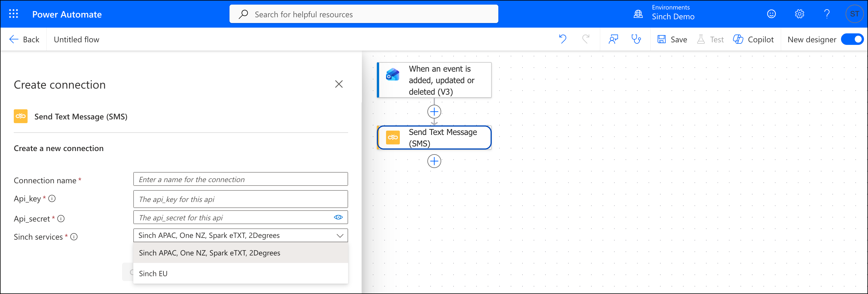Select the Send Text Message (SMS) action card
This screenshot has width=868, height=294.
[x=434, y=138]
